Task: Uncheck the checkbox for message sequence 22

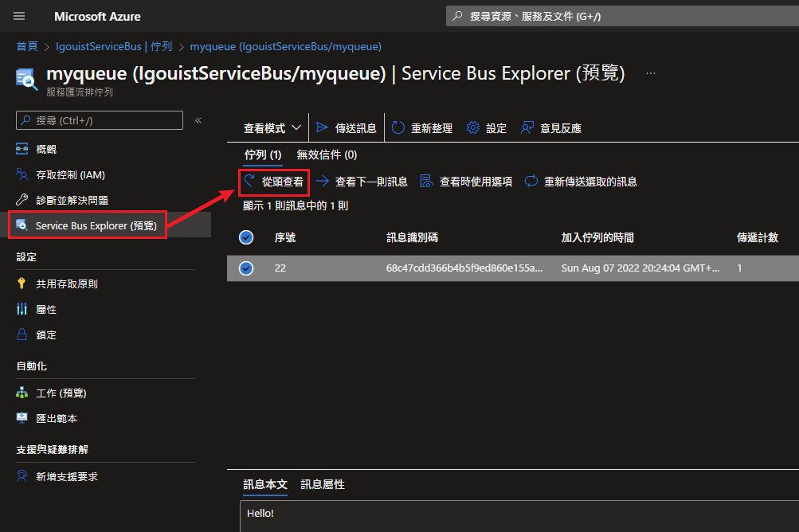Action: pos(246,268)
